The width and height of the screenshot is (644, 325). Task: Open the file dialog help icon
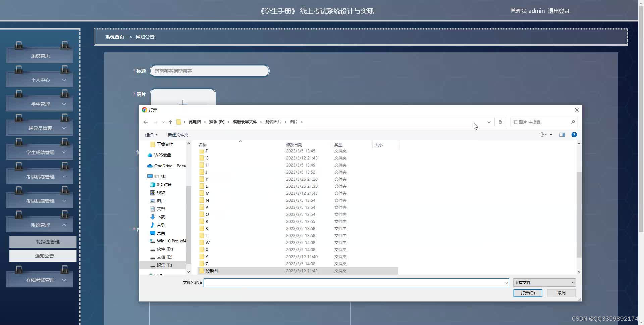574,135
